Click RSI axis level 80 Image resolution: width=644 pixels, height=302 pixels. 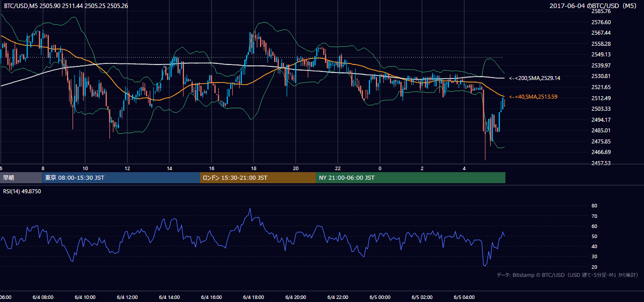pos(594,206)
